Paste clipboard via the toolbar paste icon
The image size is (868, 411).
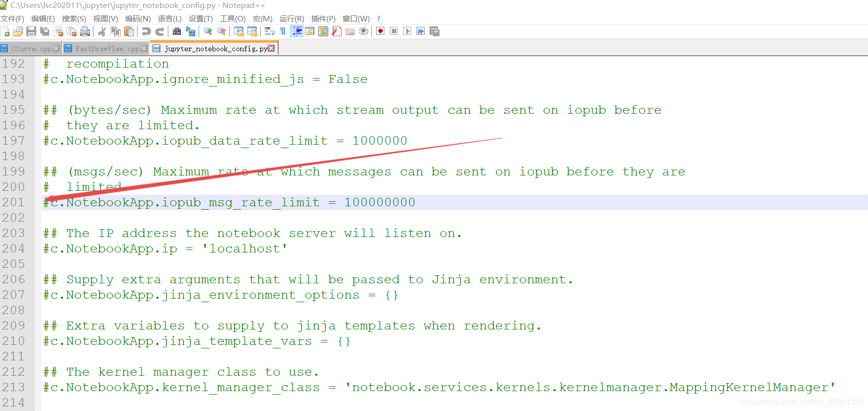pos(129,31)
